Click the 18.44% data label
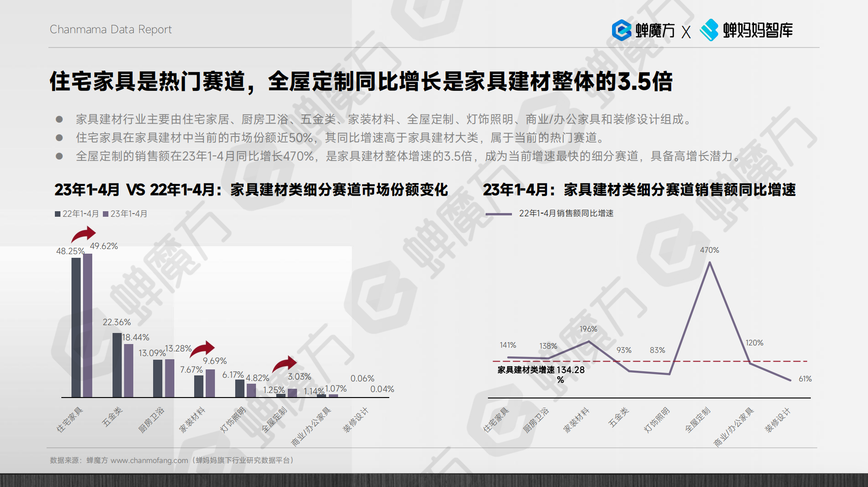868x487 pixels. pyautogui.click(x=136, y=338)
